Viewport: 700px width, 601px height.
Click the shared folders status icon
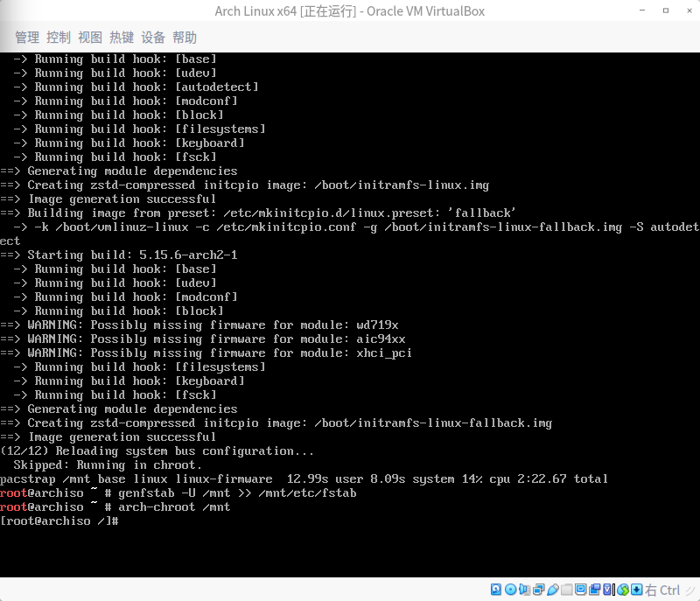coord(566,590)
